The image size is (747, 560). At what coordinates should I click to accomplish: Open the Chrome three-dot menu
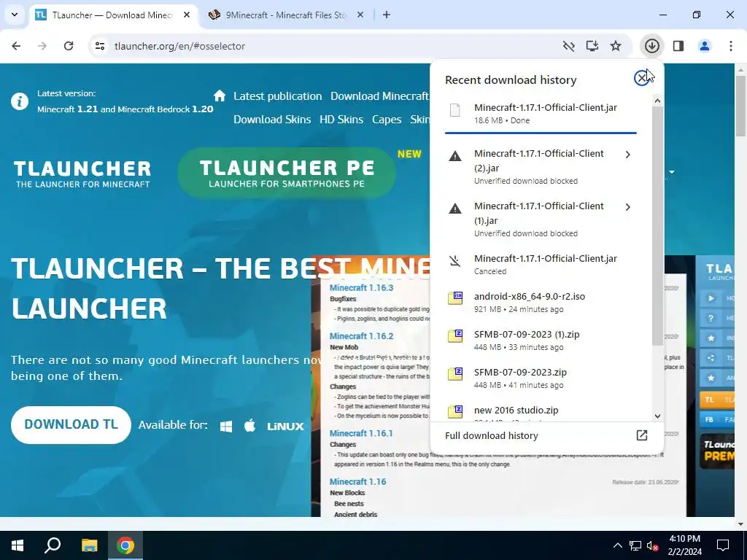pyautogui.click(x=730, y=46)
